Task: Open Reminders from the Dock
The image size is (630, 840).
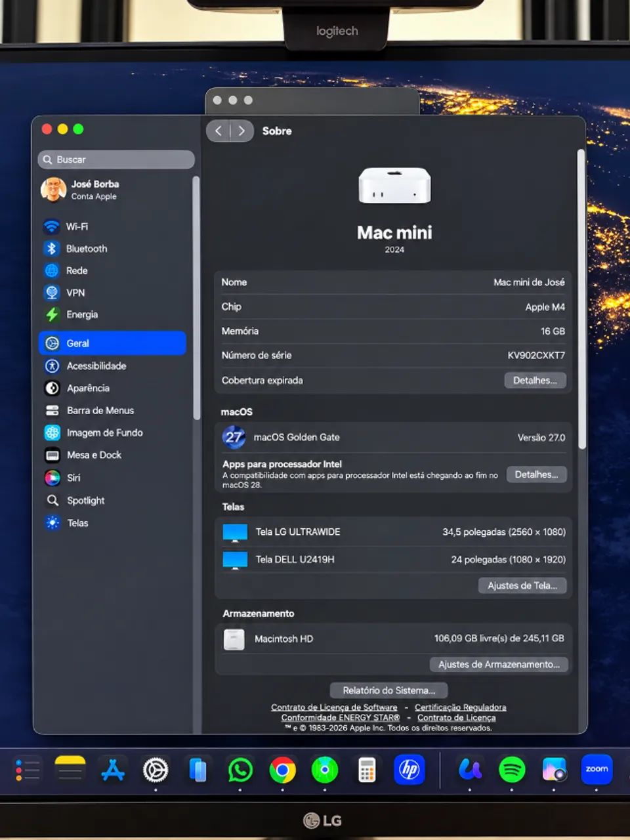Action: pos(28,770)
